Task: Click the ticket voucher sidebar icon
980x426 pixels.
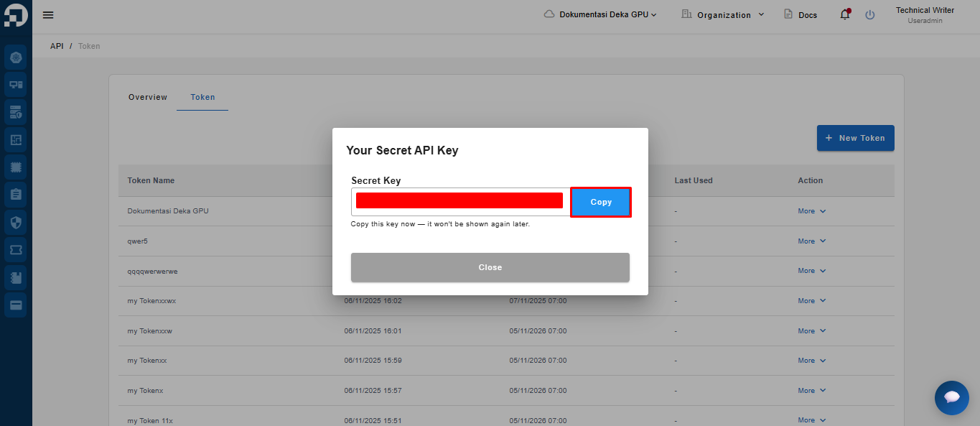Action: (16, 249)
